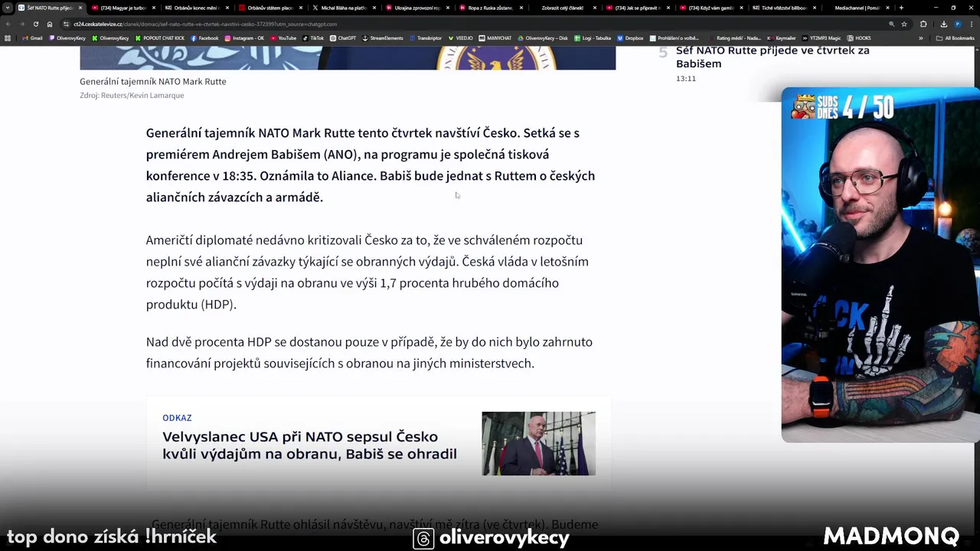This screenshot has height=551, width=980.
Task: Open the Gmail bookmark
Action: click(x=33, y=38)
